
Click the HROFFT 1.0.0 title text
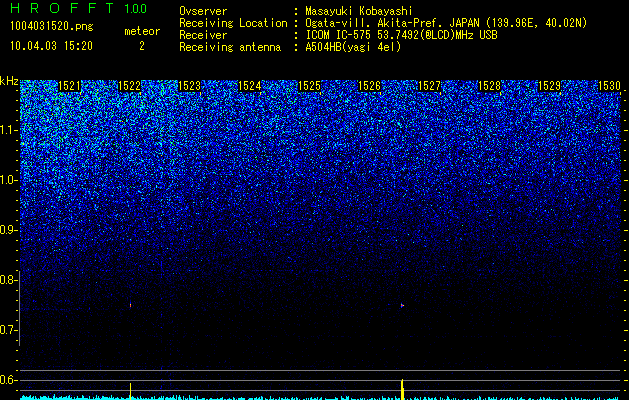click(79, 8)
